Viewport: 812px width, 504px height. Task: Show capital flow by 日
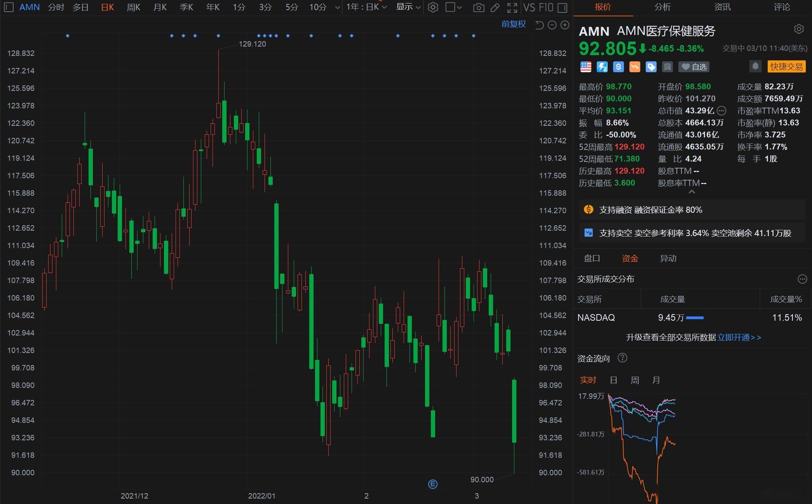(613, 380)
